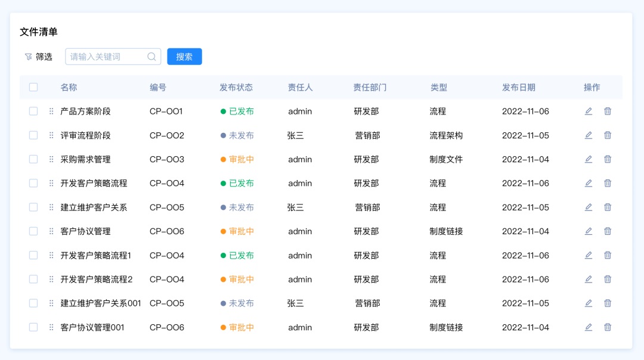
Task: Click trash icon for 建立维护客户关系 row
Action: pos(608,207)
